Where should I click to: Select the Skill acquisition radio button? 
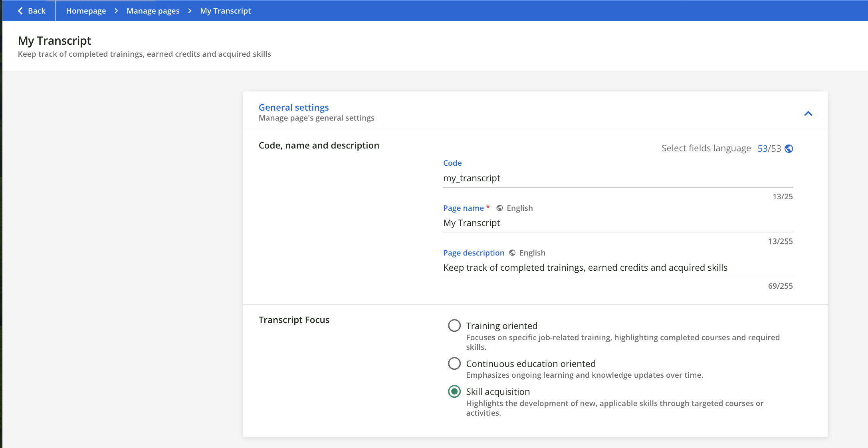pyautogui.click(x=454, y=392)
